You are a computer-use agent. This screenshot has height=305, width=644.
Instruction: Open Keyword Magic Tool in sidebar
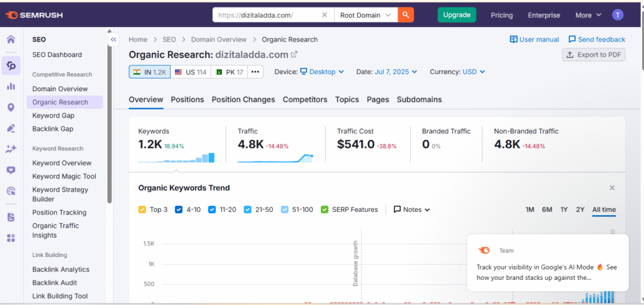[64, 177]
